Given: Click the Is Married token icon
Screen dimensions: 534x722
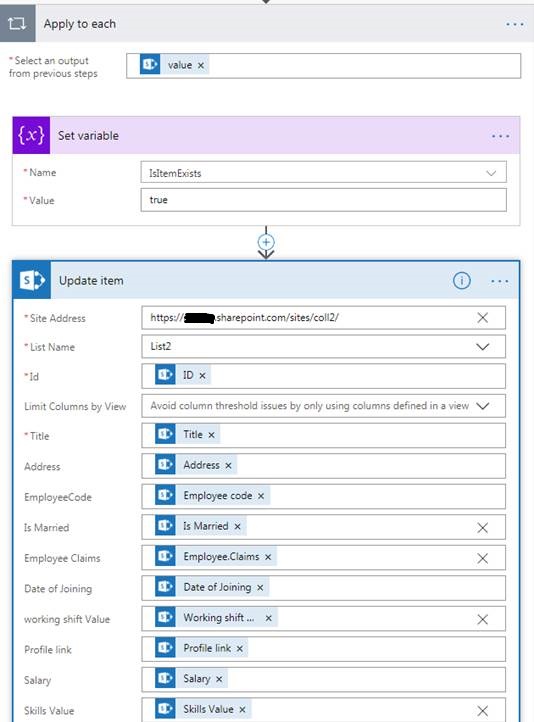Looking at the screenshot, I should (165, 525).
